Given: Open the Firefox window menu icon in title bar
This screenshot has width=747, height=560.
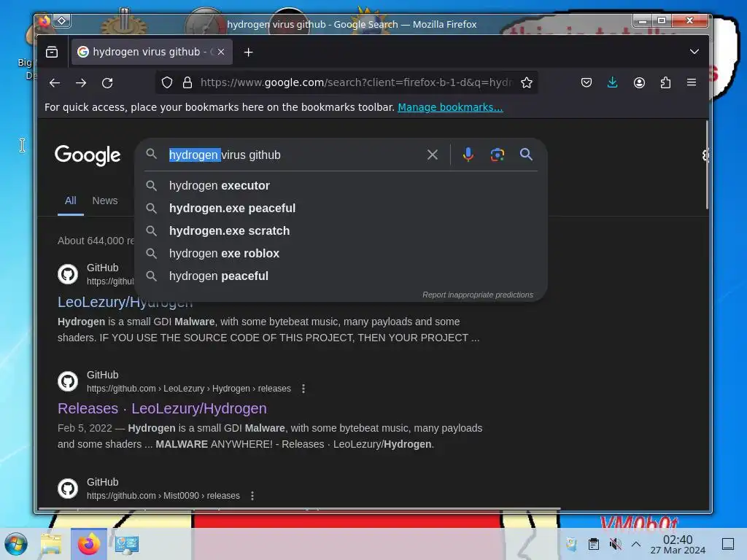Looking at the screenshot, I should pos(44,21).
